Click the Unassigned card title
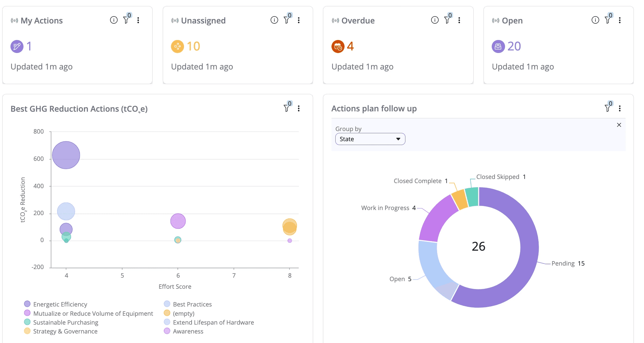The image size is (644, 343). (x=203, y=20)
